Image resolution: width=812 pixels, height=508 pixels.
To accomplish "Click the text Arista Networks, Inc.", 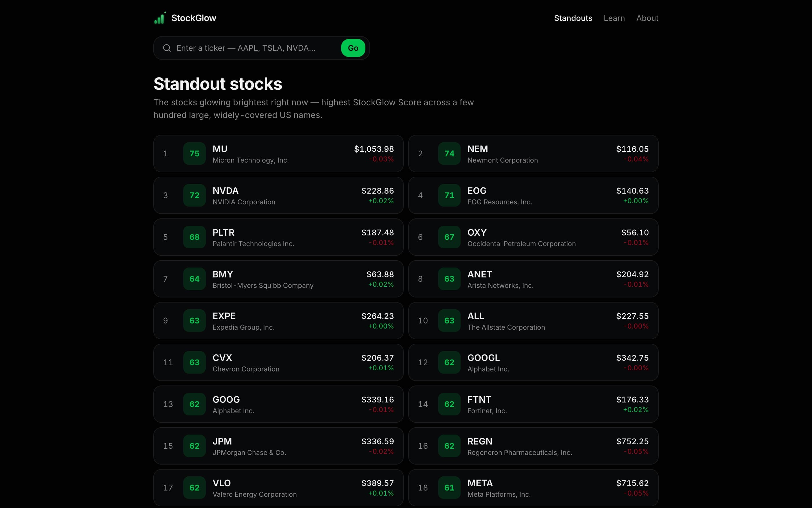I will 500,286.
